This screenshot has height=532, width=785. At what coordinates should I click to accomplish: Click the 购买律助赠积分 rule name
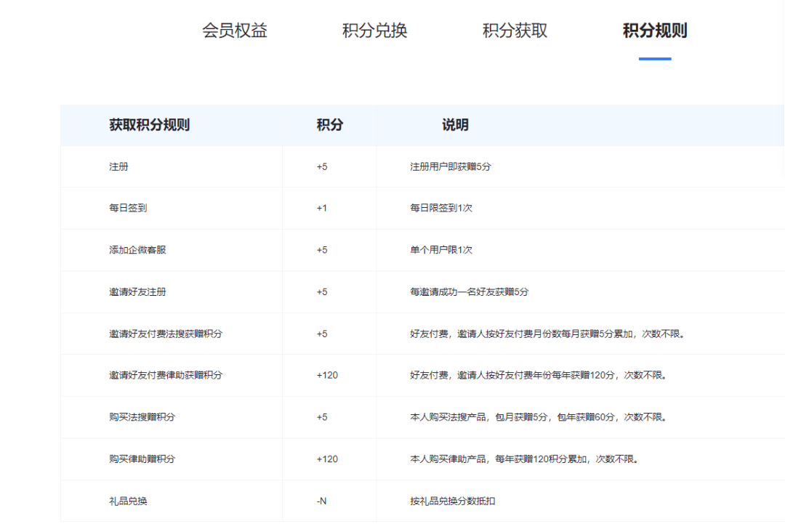pos(142,459)
